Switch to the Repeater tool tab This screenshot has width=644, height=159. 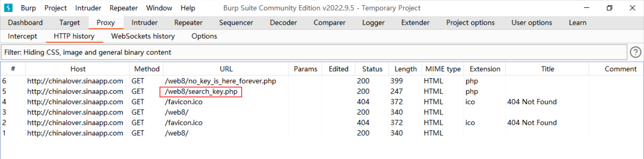pyautogui.click(x=188, y=23)
